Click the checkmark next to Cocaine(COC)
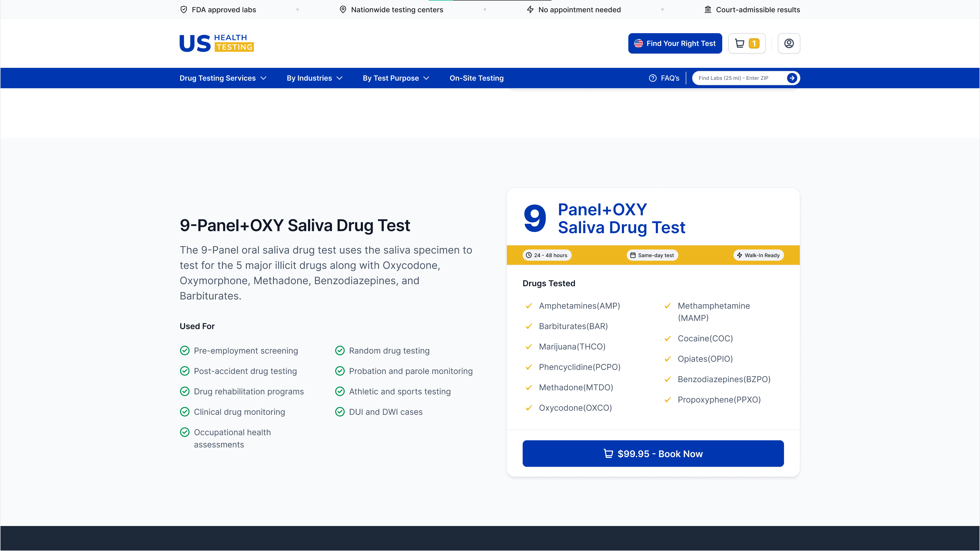The image size is (980, 551). tap(668, 339)
